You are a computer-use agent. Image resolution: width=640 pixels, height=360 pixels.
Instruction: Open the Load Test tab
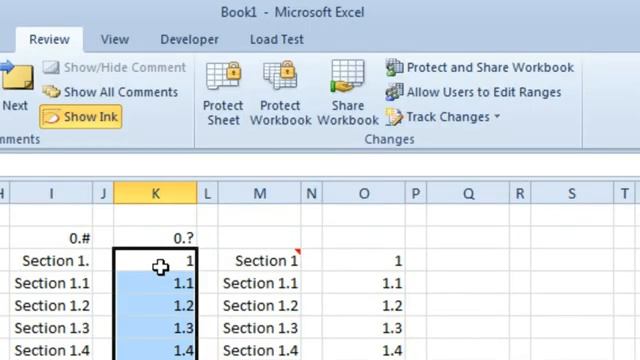tap(277, 40)
